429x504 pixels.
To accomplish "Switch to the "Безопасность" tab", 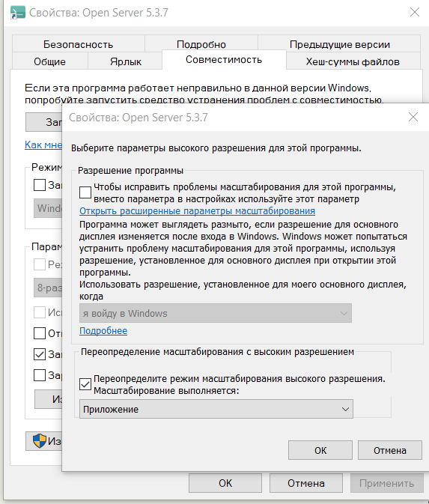I will [x=78, y=44].
